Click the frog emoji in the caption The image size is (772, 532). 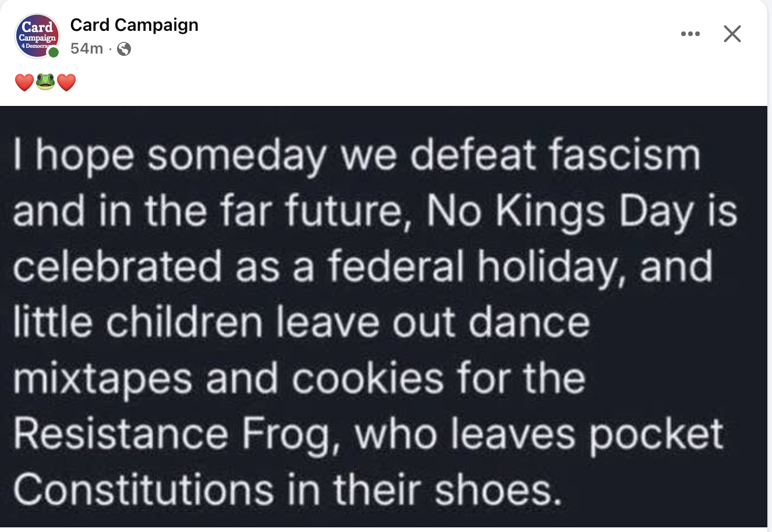tap(45, 83)
